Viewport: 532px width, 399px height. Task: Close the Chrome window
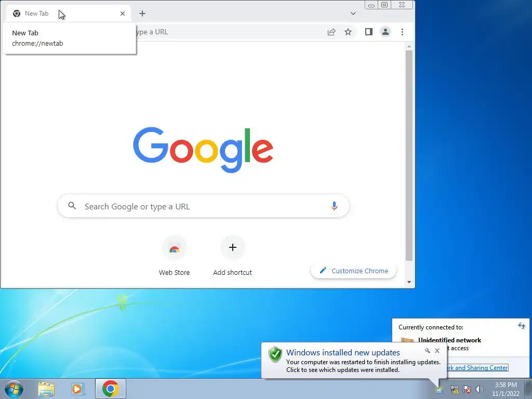tap(402, 5)
